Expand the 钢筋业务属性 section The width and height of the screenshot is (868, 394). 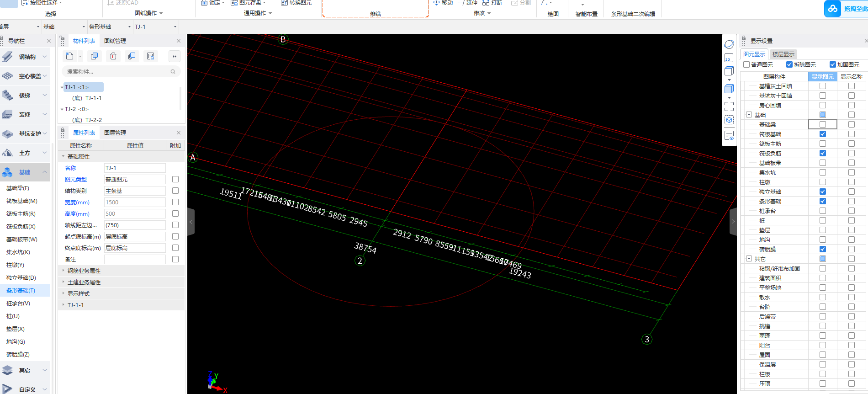tap(64, 271)
